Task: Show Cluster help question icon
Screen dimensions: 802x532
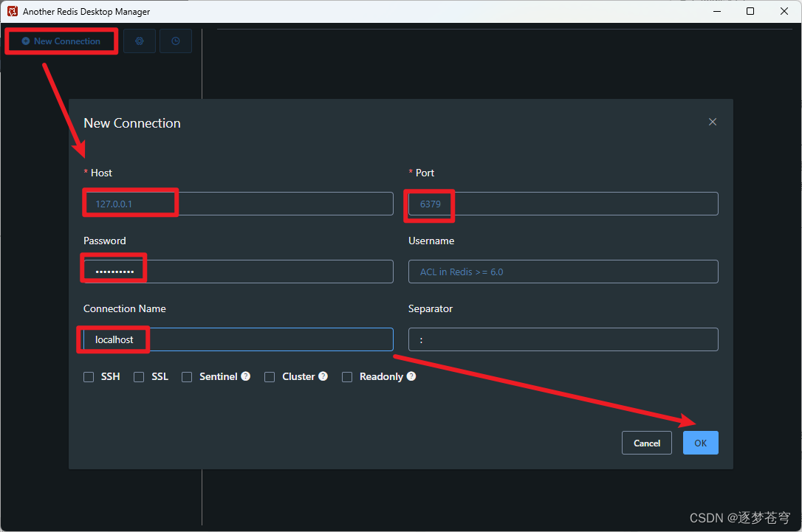Action: [323, 376]
